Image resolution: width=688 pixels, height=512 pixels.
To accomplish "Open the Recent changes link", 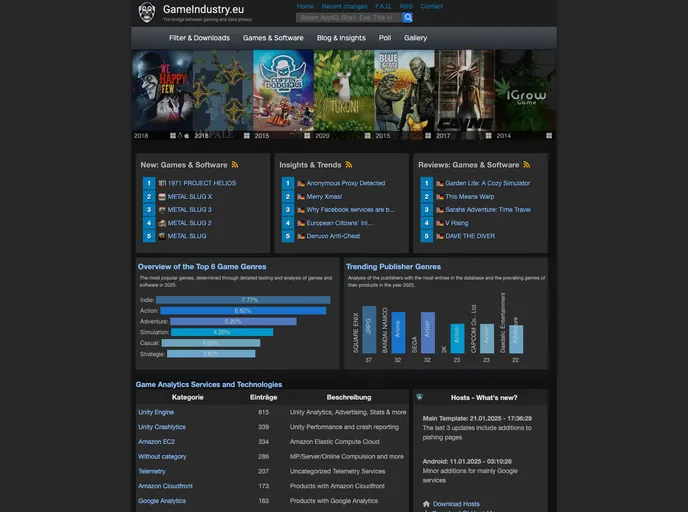I will [x=344, y=6].
